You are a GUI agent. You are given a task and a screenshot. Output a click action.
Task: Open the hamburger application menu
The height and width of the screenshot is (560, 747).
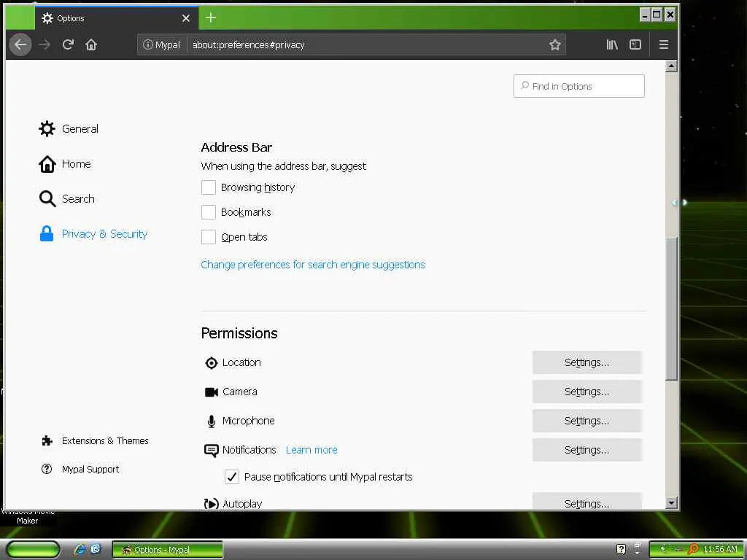tap(664, 44)
